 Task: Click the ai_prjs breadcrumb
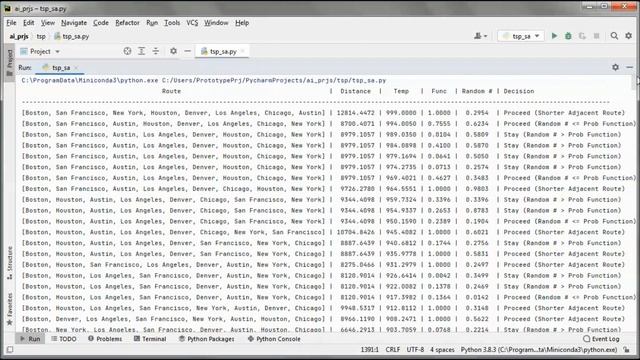[19, 36]
